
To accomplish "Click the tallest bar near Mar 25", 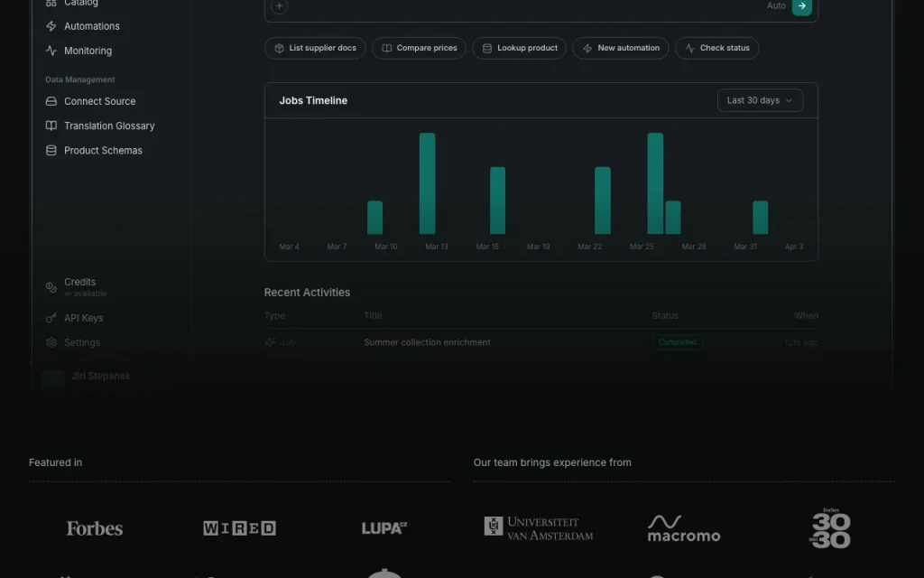I will point(655,183).
